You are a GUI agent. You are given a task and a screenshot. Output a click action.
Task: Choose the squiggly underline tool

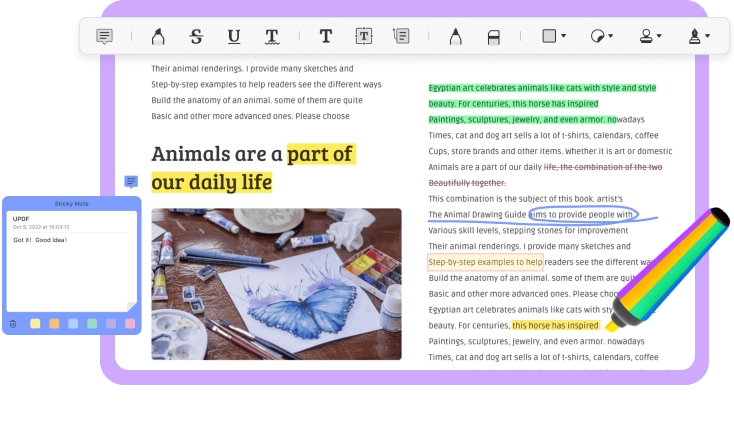272,37
